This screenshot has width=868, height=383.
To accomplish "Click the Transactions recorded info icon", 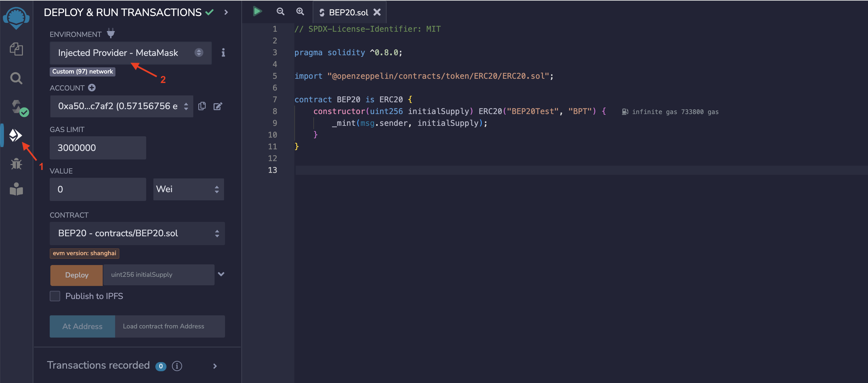I will pos(177,366).
